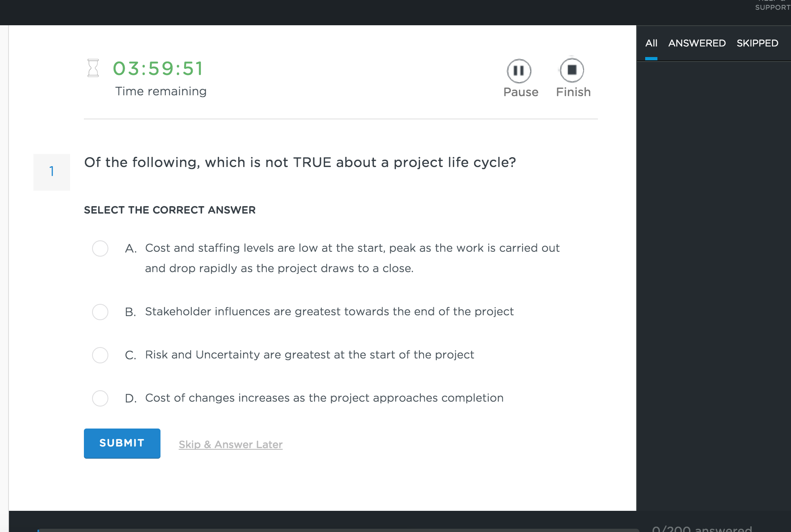The height and width of the screenshot is (532, 791).
Task: Open Help & Support in header
Action: click(x=773, y=5)
